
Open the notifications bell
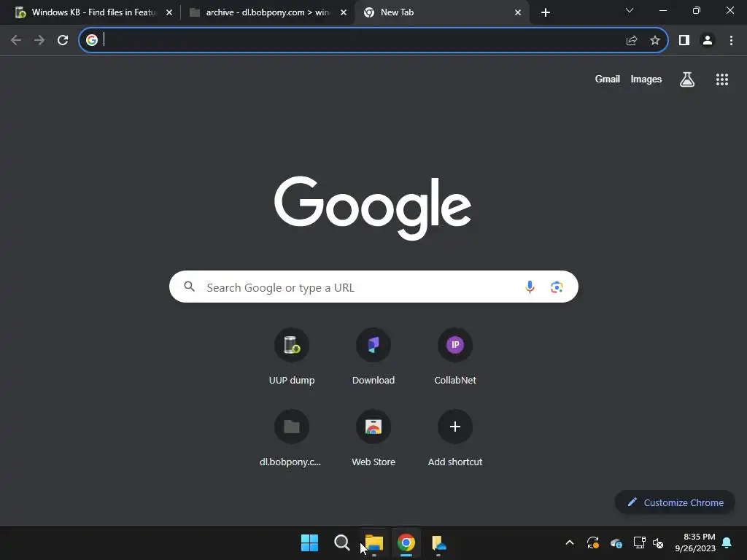tap(727, 542)
